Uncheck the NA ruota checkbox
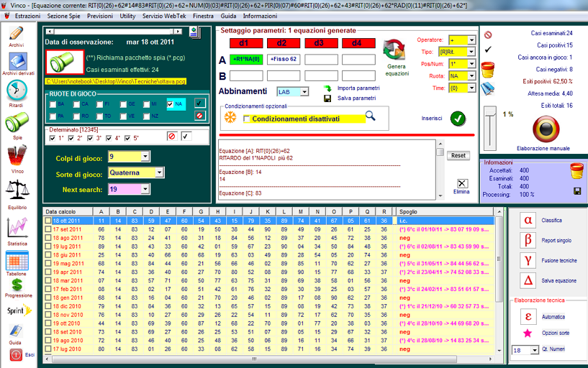Screen dimensions: 588x368 tap(171, 104)
